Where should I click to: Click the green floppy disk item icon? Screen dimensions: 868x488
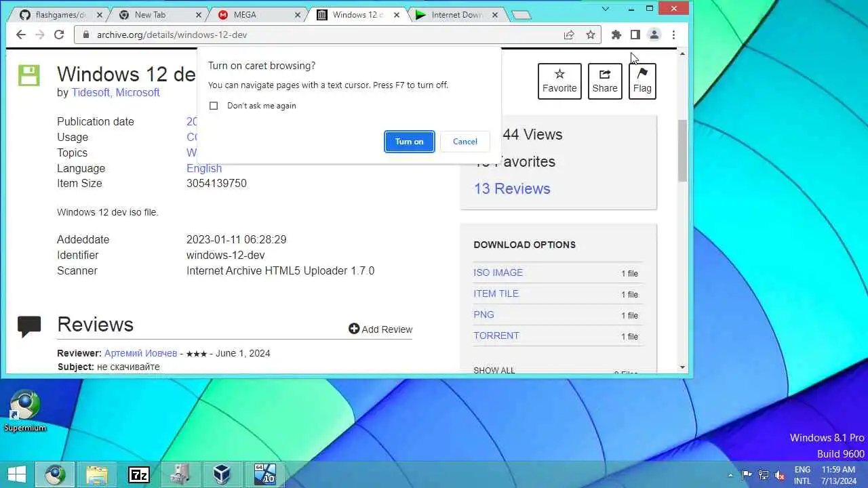point(28,75)
